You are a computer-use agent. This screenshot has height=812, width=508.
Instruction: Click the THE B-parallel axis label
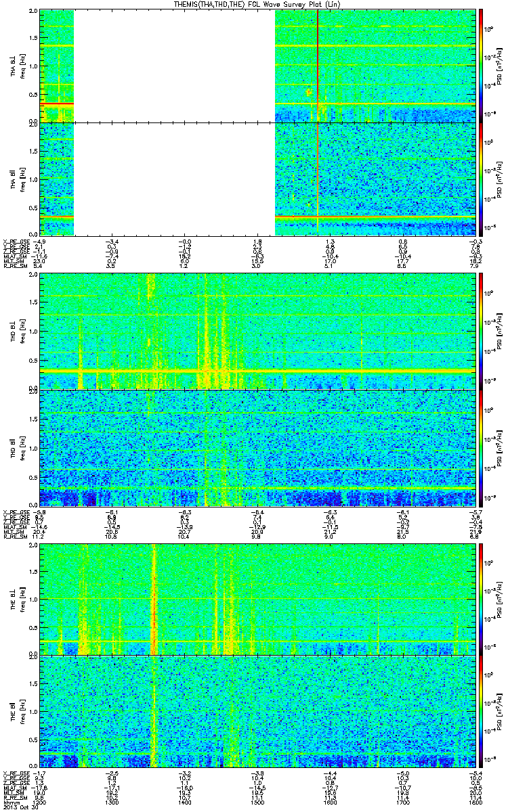pyautogui.click(x=13, y=713)
